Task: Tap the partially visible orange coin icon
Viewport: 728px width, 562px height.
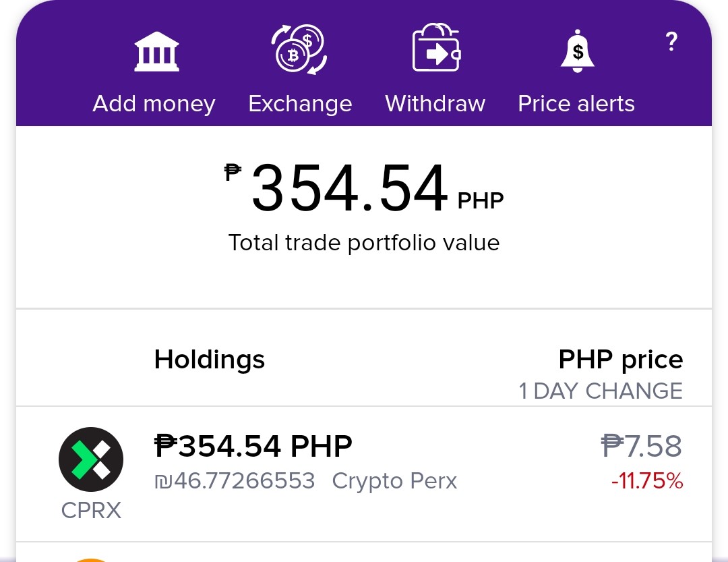Action: (91, 560)
